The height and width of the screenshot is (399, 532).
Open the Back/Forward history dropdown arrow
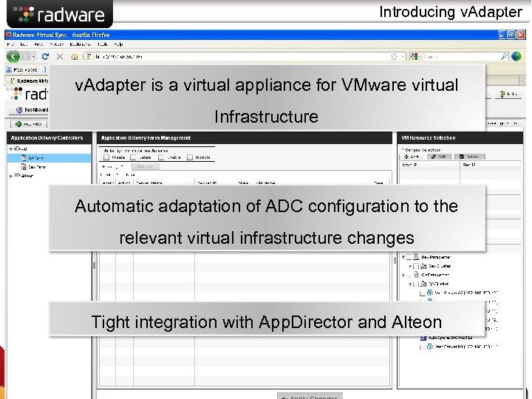click(x=33, y=57)
